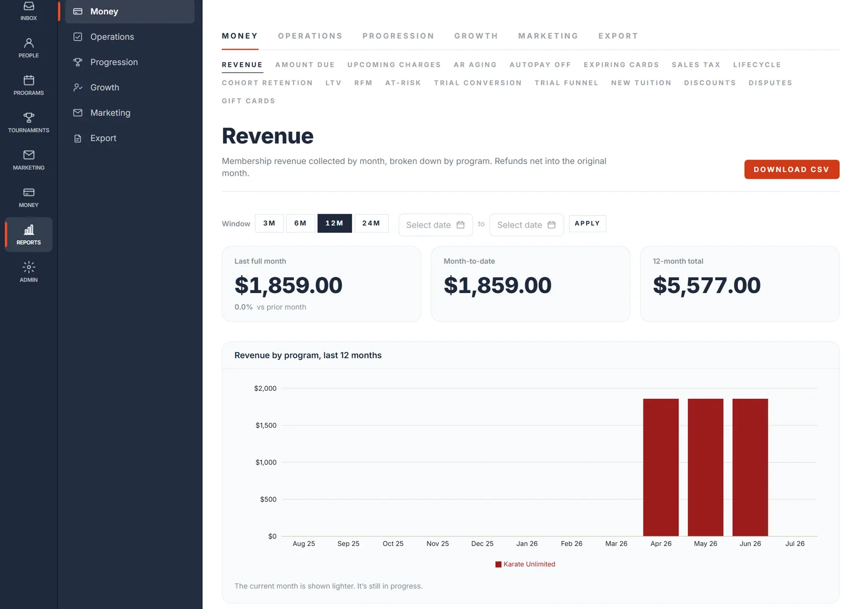Switch to the Marketing top tab
Viewport: 868px width, 609px height.
coord(548,36)
